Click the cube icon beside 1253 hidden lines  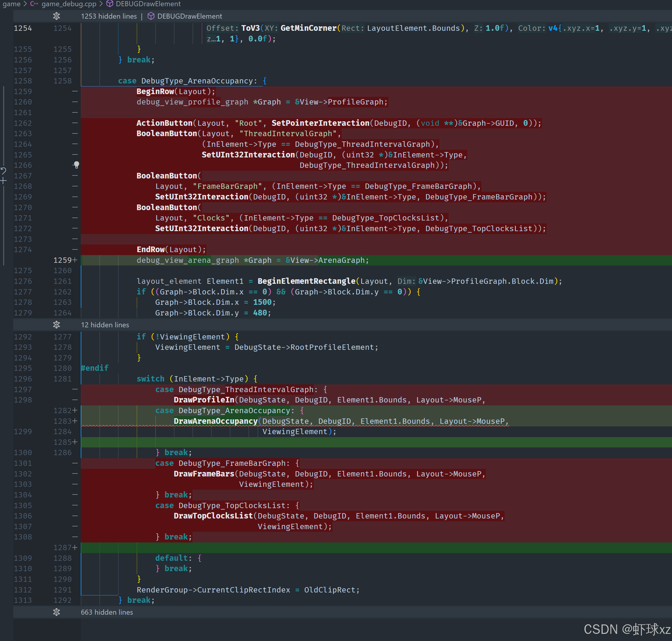(151, 16)
